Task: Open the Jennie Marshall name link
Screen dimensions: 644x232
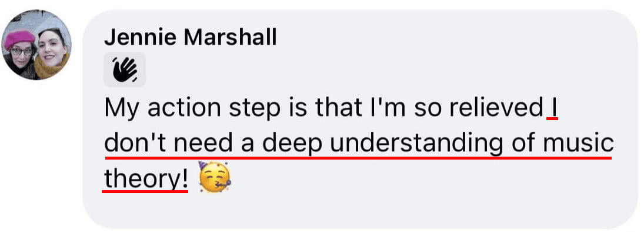Action: tap(190, 38)
